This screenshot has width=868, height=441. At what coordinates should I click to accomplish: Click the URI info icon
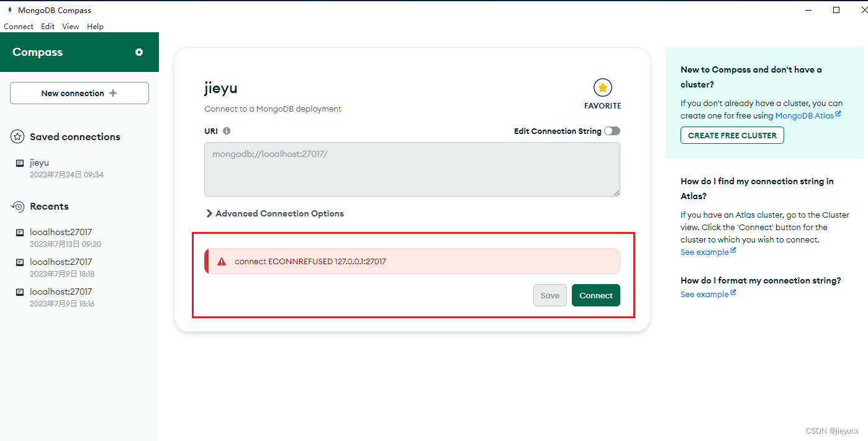point(227,131)
